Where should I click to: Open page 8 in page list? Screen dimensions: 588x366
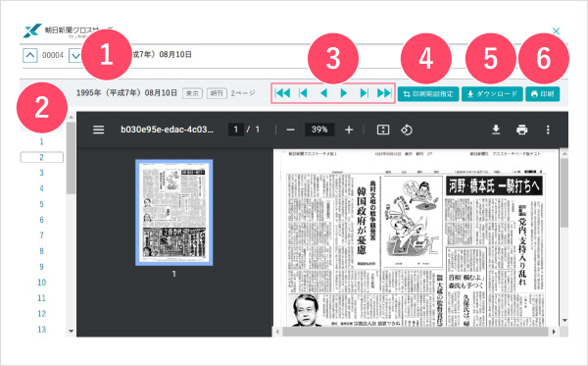[x=41, y=251]
